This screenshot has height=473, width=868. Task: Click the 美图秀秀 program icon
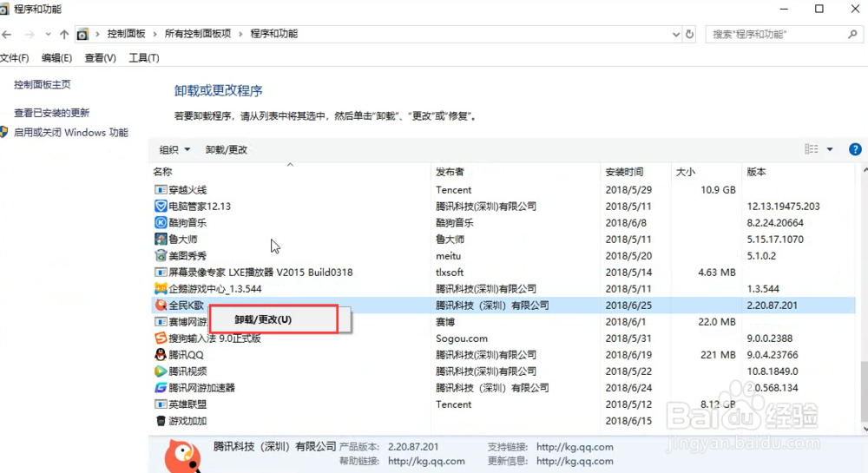click(161, 255)
